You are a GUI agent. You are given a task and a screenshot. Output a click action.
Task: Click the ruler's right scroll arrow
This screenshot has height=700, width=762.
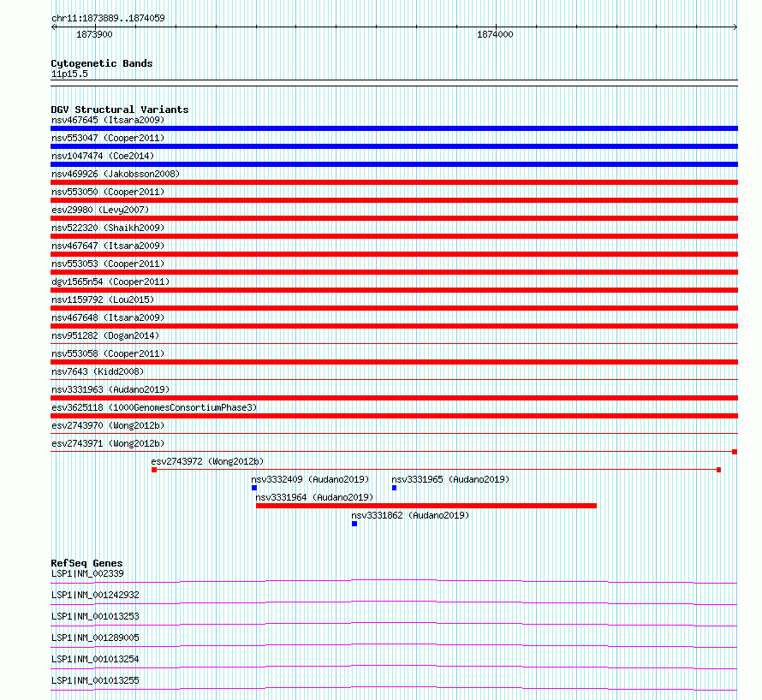coord(735,27)
